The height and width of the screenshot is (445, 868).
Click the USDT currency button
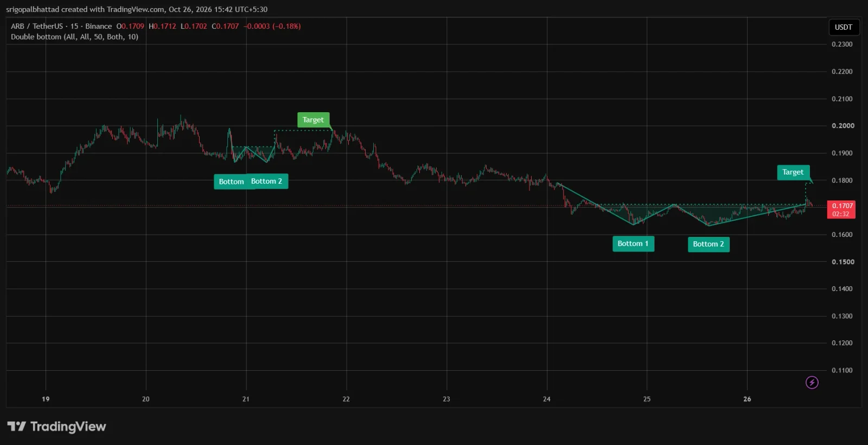click(844, 27)
